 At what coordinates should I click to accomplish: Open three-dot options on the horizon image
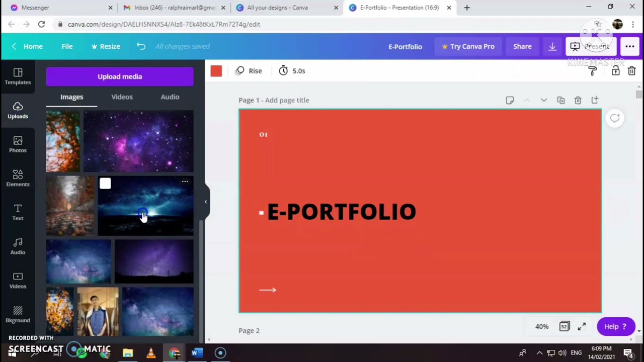185,182
